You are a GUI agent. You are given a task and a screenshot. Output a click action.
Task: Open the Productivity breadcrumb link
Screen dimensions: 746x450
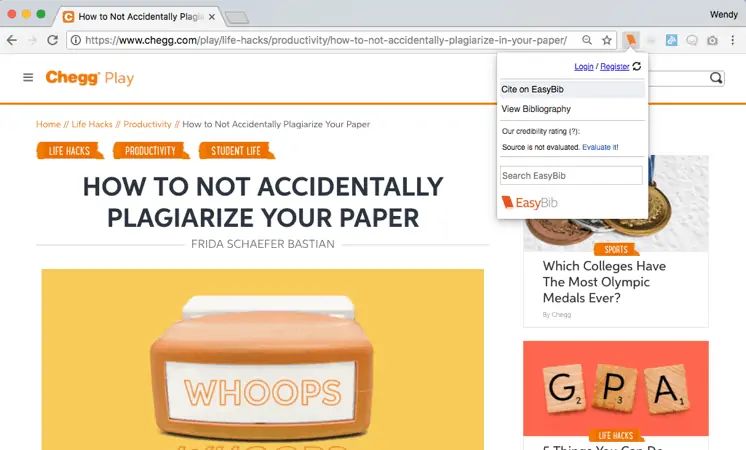[147, 124]
